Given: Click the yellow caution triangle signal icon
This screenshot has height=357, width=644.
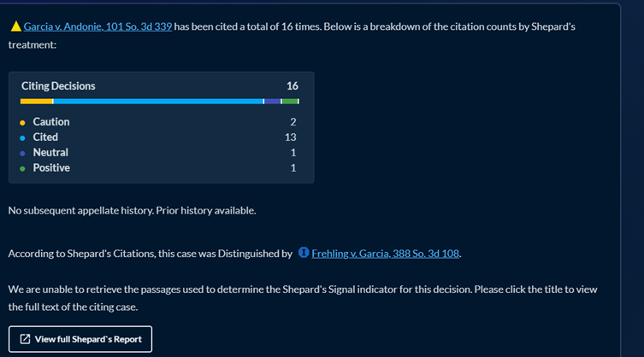Looking at the screenshot, I should click(x=16, y=26).
